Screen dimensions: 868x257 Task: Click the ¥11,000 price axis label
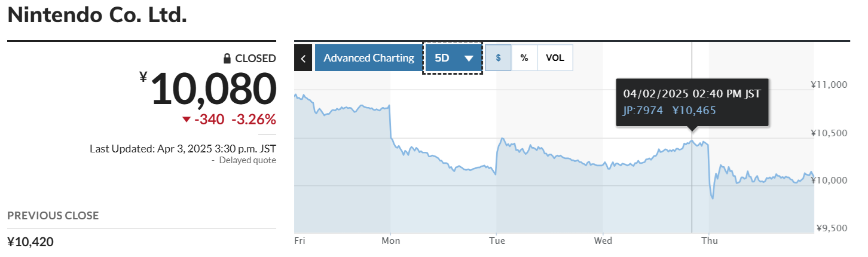tap(829, 85)
